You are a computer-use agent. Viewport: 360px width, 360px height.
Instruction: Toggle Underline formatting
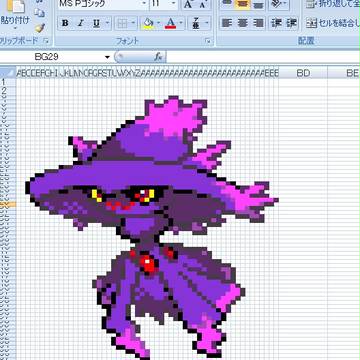click(96, 23)
